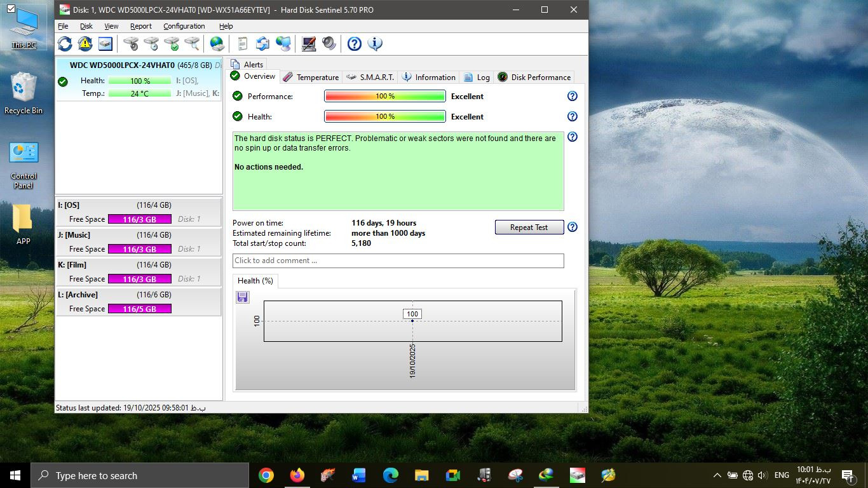
Task: Click the Refresh toolbar icon
Action: click(65, 44)
